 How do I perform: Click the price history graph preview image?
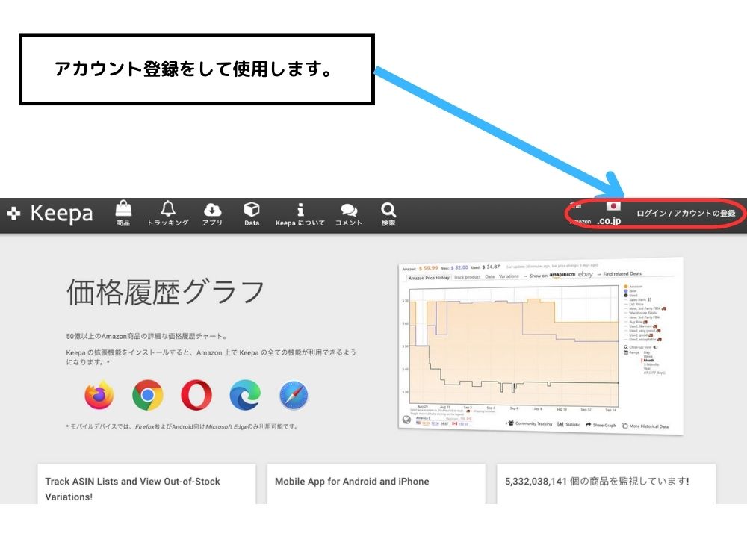(x=541, y=346)
